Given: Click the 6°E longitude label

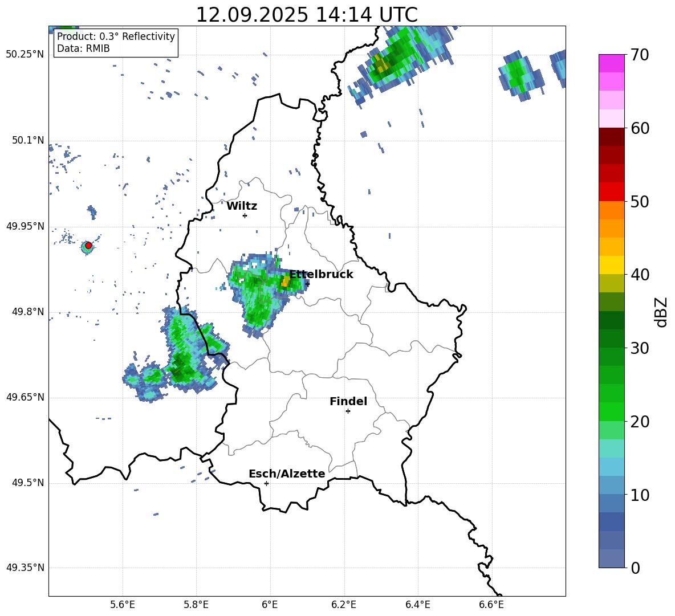Looking at the screenshot, I should [x=270, y=605].
